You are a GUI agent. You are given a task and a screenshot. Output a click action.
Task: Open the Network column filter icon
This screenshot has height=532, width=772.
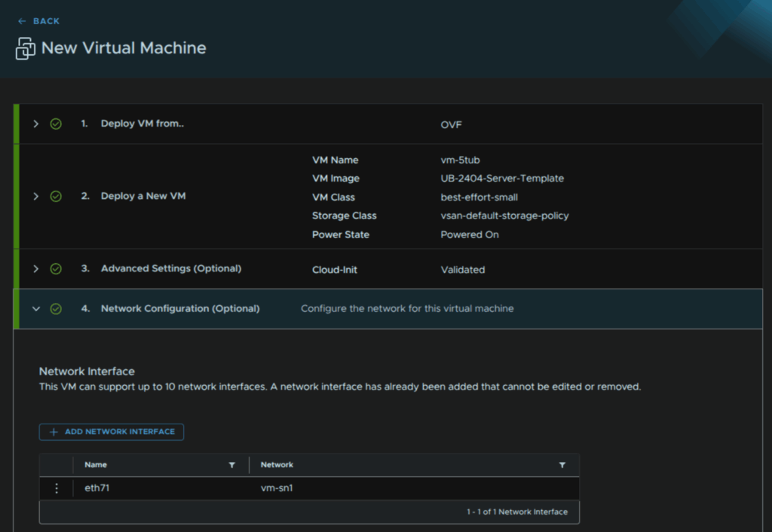pyautogui.click(x=562, y=465)
